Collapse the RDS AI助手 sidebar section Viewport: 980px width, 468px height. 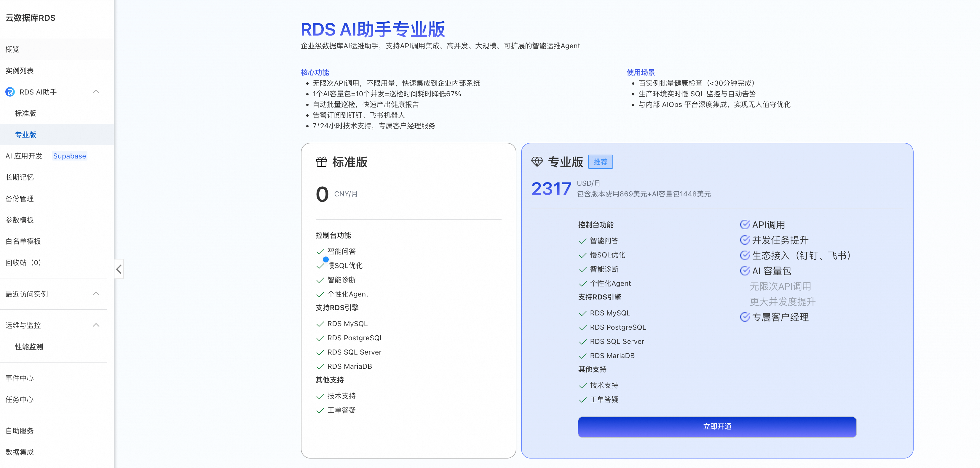pyautogui.click(x=96, y=92)
